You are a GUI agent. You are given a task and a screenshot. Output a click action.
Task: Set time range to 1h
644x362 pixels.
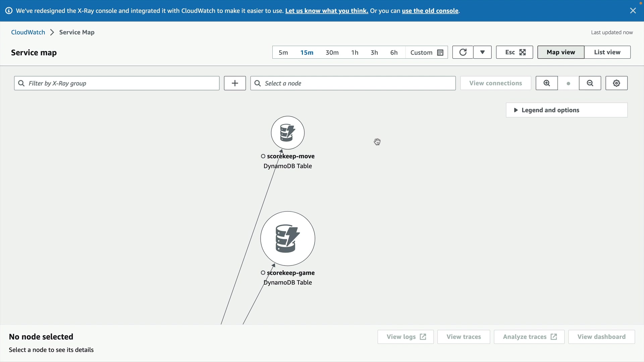pyautogui.click(x=355, y=53)
